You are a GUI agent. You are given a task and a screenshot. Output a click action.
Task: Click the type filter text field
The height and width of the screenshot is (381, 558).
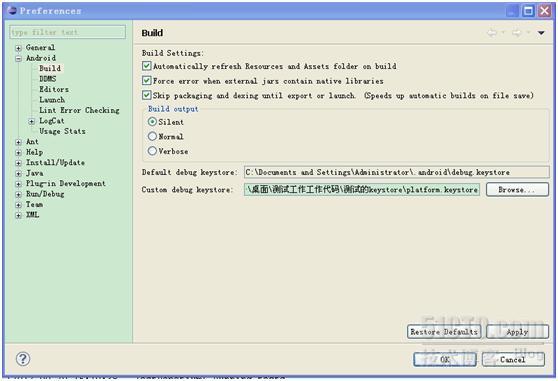(x=68, y=32)
